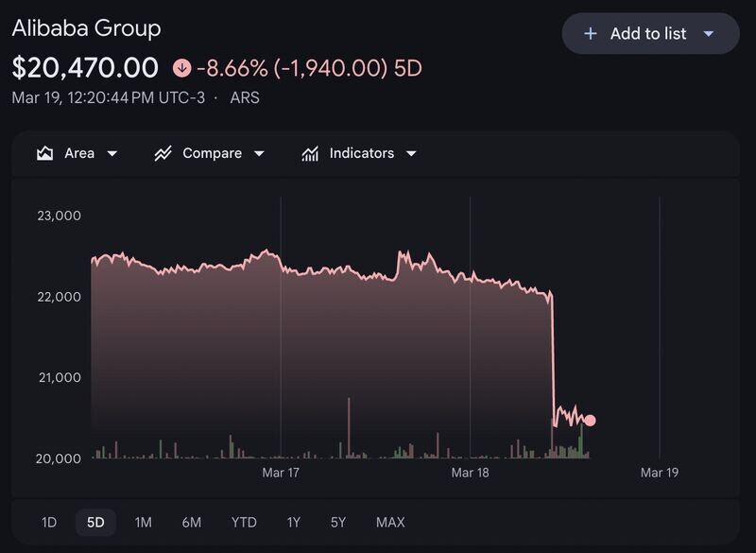
Task: Open the Add to list dropdown caret
Action: (708, 34)
